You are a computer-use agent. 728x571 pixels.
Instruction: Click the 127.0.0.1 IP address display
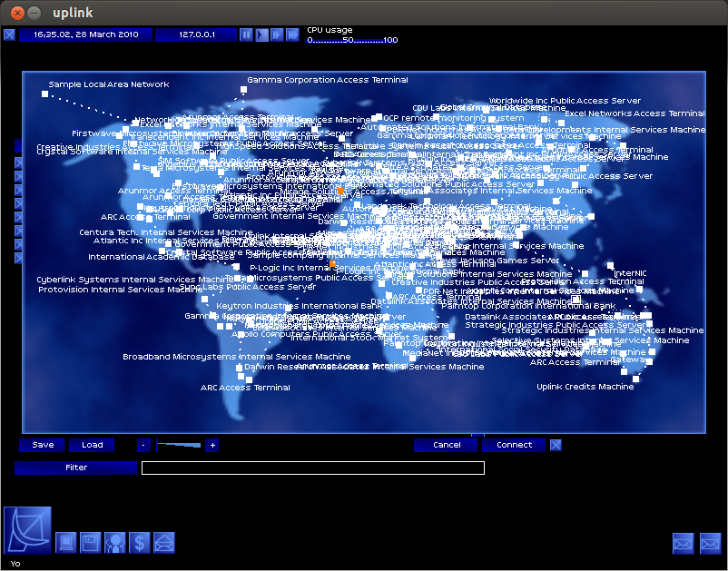pyautogui.click(x=196, y=34)
